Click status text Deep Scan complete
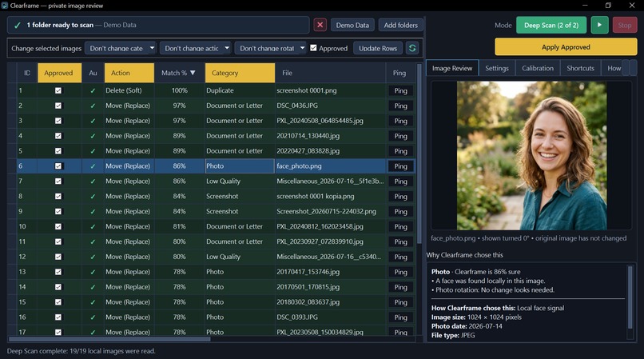Viewport: 644px width, 359px height. click(81, 351)
